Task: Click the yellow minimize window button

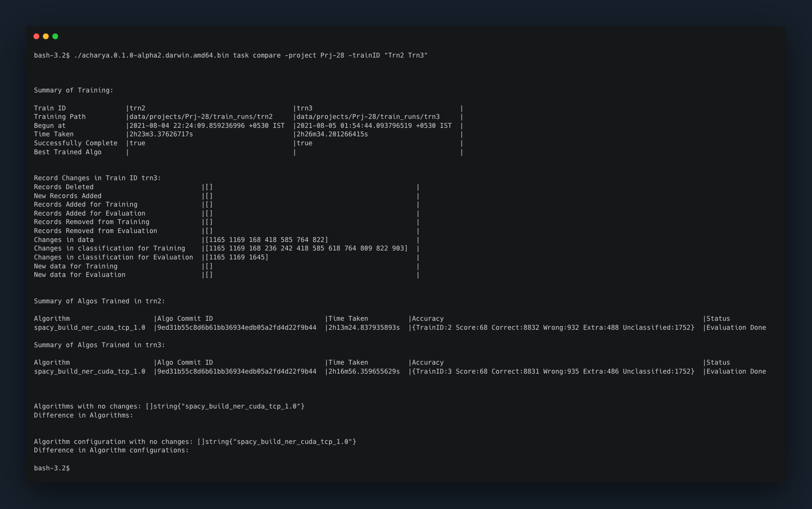Action: click(x=46, y=36)
